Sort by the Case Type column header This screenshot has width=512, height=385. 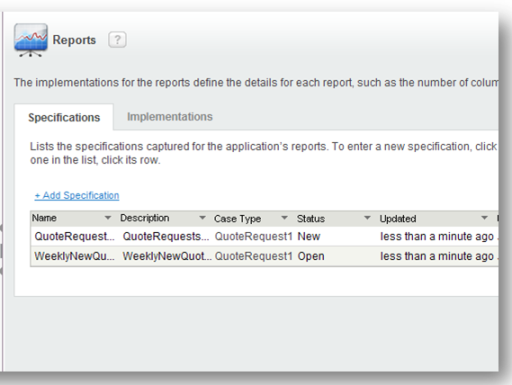point(237,219)
